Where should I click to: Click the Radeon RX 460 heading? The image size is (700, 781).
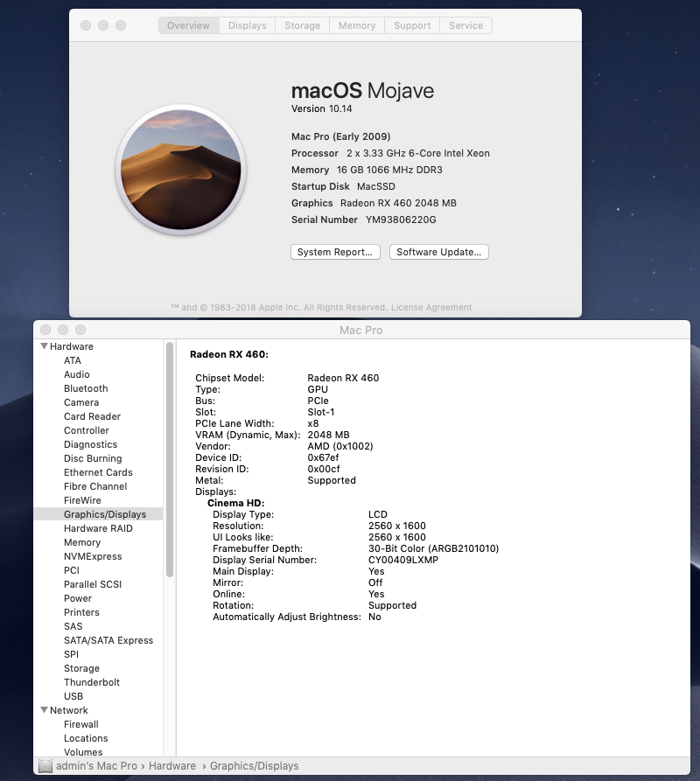[x=229, y=354]
